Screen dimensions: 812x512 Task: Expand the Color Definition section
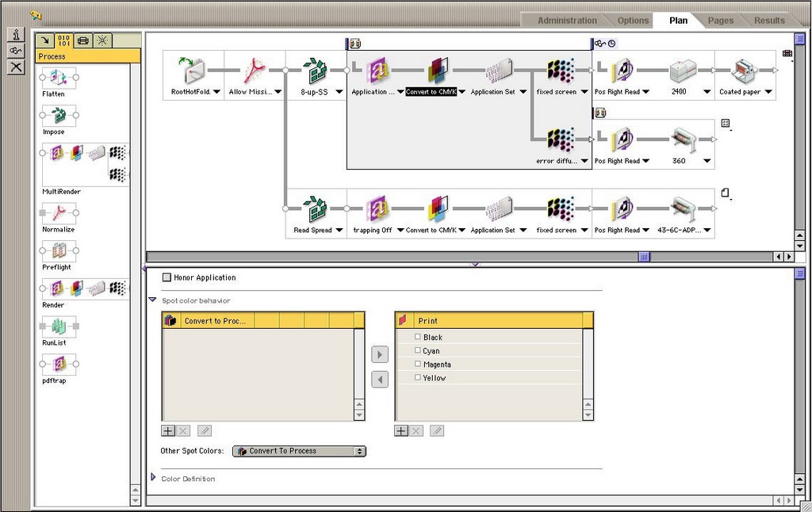(x=154, y=478)
